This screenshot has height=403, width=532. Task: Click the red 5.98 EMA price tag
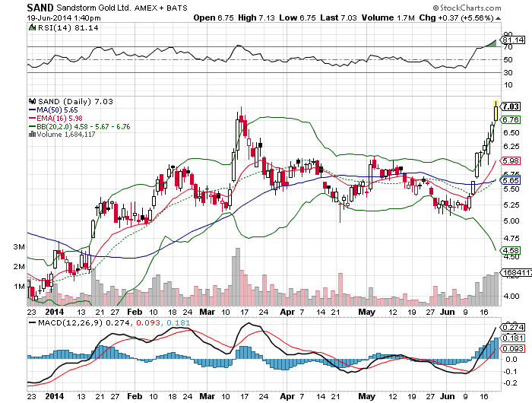point(511,161)
